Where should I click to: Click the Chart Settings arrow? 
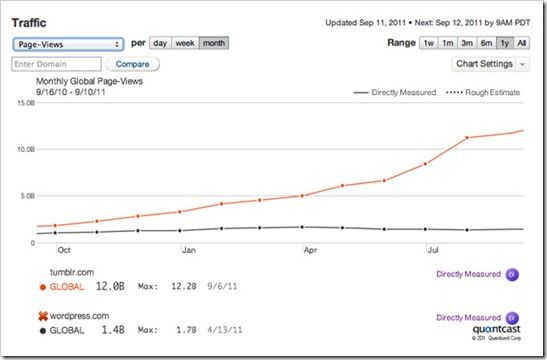(522, 65)
